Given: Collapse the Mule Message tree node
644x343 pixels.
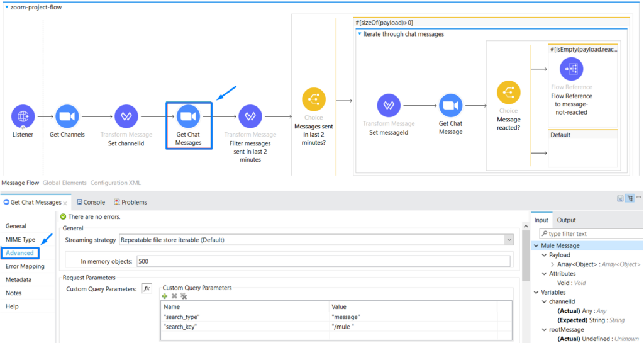Looking at the screenshot, I should point(536,245).
